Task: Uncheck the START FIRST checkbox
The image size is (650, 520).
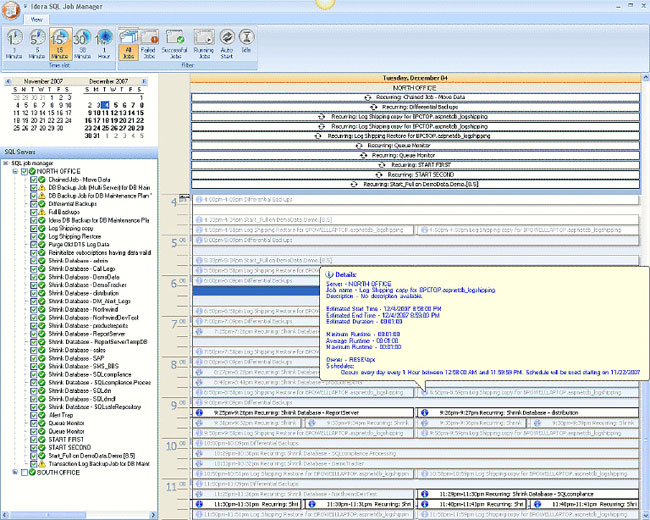Action: pyautogui.click(x=34, y=440)
